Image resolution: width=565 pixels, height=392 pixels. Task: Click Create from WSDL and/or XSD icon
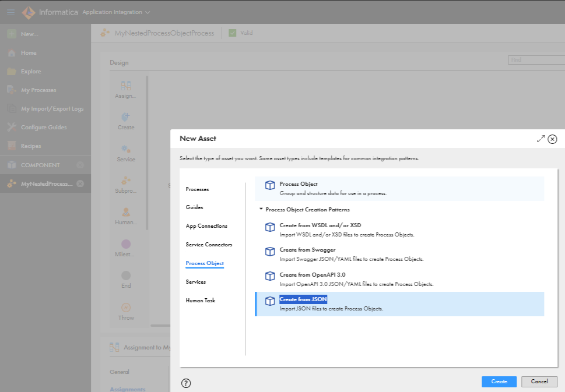pos(270,227)
